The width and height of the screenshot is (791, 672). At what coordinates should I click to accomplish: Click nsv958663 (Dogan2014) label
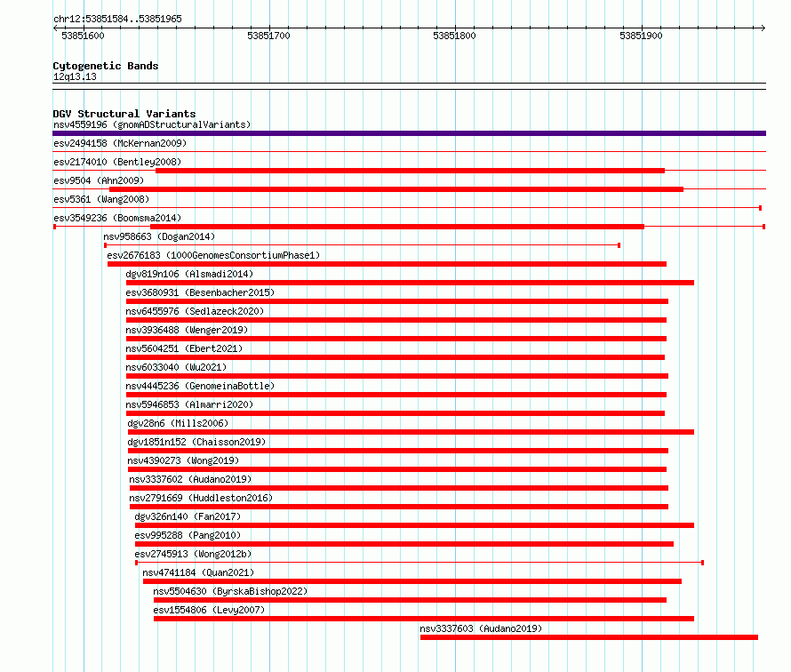point(159,236)
